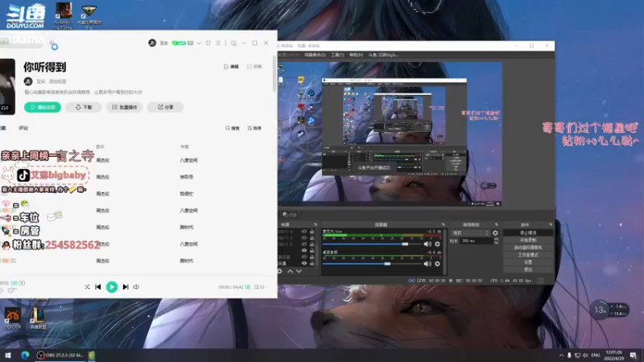Show hidden tray icons chevron in taskbar
Image resolution: width=644 pixels, height=362 pixels.
click(x=561, y=355)
